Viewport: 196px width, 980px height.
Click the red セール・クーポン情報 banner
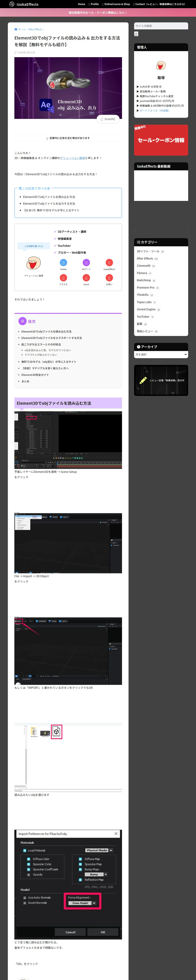tap(161, 140)
